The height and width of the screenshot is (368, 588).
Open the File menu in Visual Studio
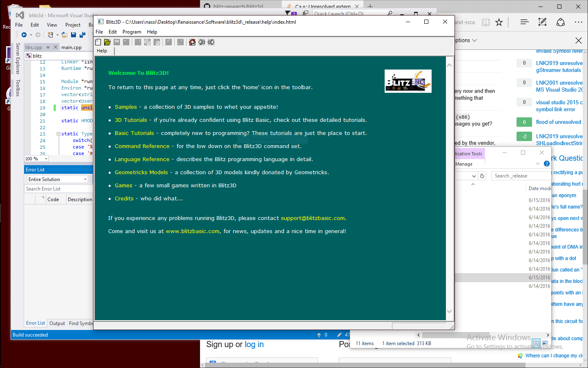coord(19,25)
